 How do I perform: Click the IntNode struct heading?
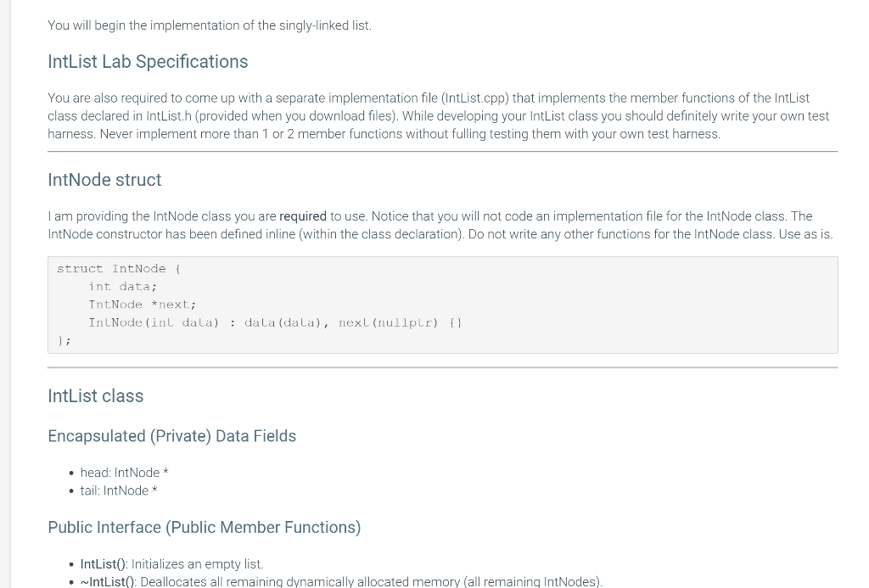coord(104,180)
